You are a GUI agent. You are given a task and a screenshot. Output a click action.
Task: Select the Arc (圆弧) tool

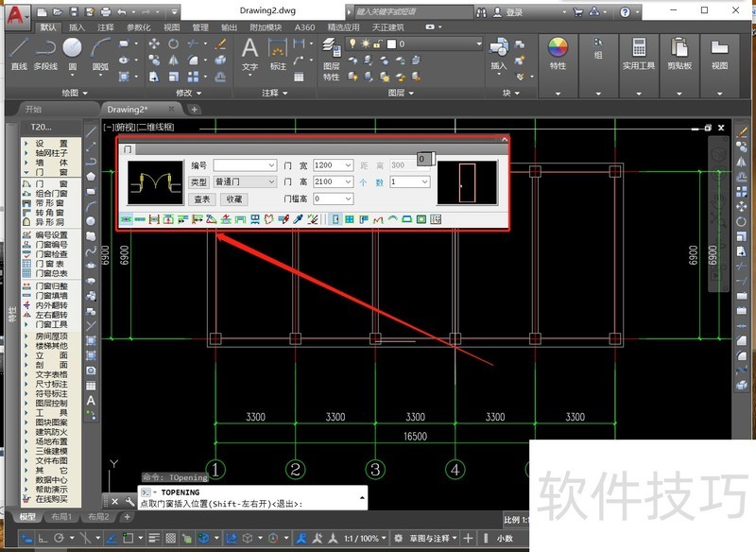[x=100, y=45]
